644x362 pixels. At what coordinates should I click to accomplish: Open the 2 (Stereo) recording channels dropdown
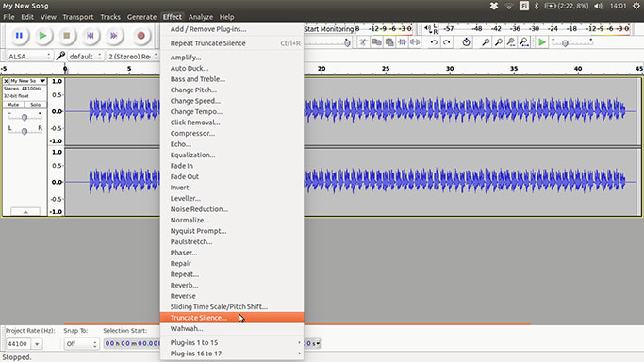tap(132, 57)
